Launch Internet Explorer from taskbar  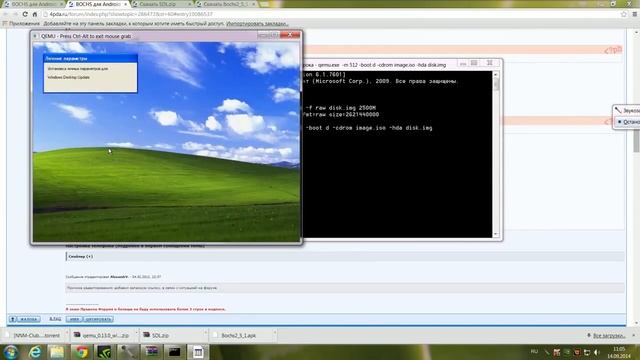coord(35,352)
